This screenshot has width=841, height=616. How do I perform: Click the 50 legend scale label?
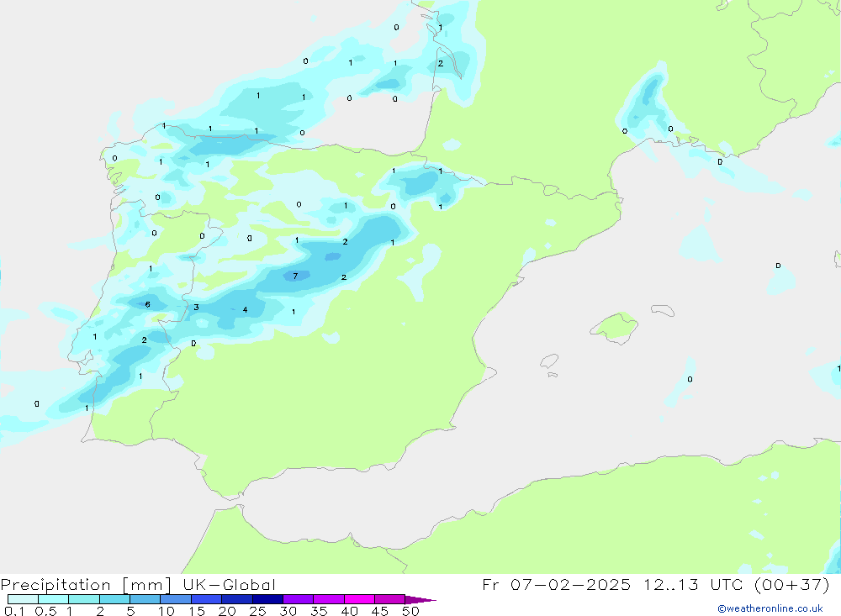410,611
